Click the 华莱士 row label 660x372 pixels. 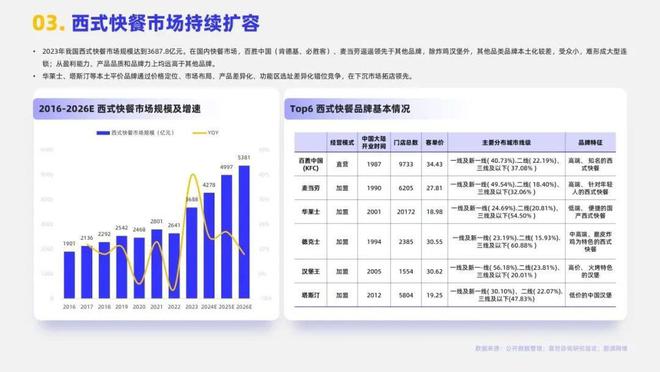(311, 212)
